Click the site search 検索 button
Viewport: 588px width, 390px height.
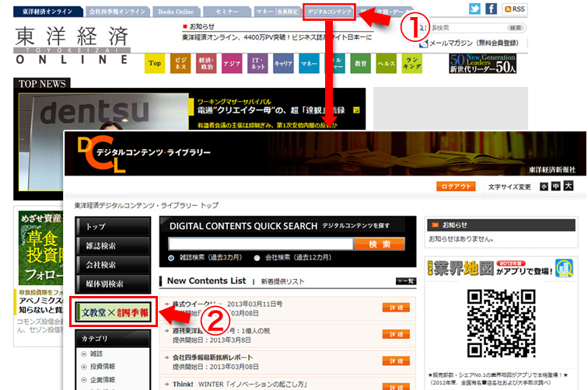(x=515, y=28)
